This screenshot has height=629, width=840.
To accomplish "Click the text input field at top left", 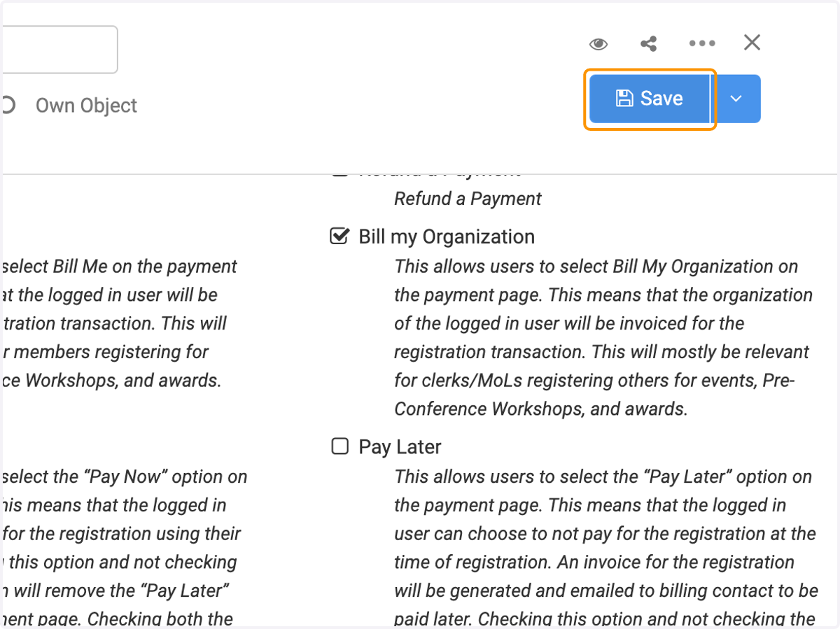I will point(59,50).
